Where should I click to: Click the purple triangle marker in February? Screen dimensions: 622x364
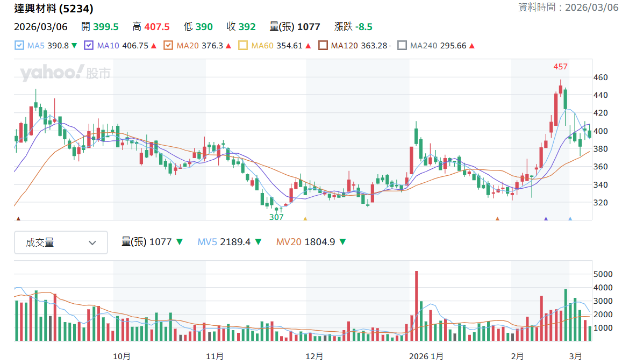[x=546, y=218]
